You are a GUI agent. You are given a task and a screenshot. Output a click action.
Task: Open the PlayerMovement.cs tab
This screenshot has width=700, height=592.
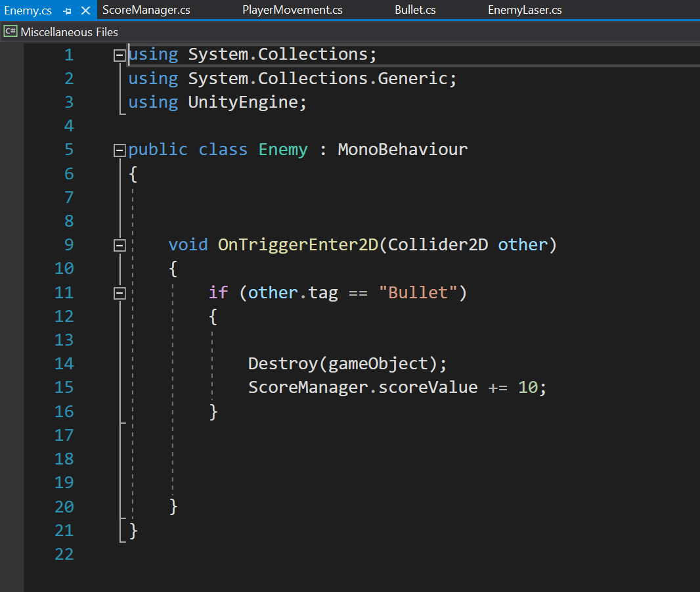[292, 10]
